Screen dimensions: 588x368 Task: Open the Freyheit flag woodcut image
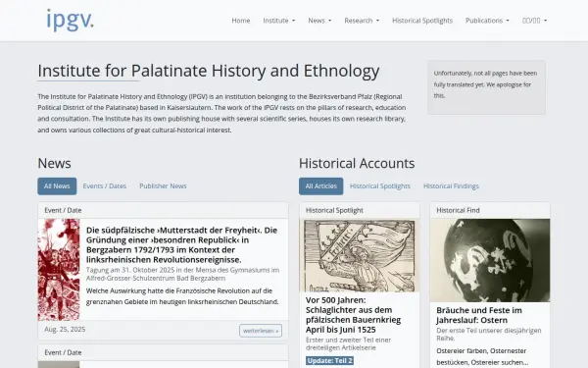pos(360,256)
